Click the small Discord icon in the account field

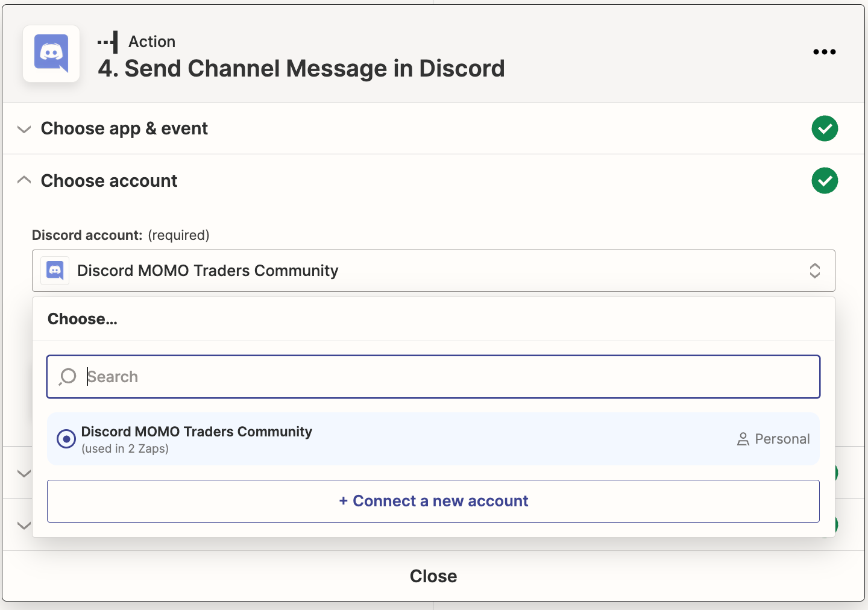tap(55, 271)
